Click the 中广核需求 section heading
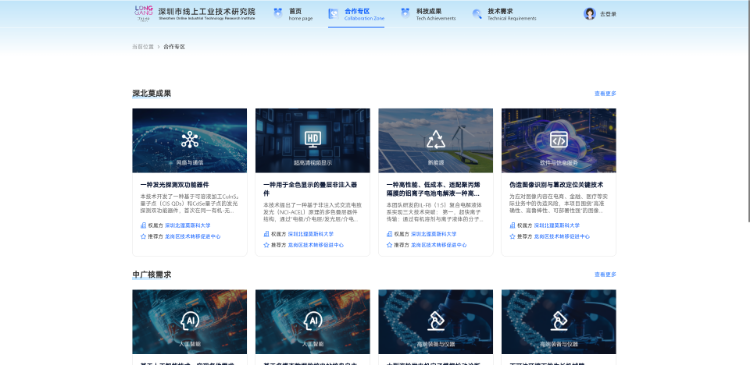750x365 pixels. pos(152,275)
